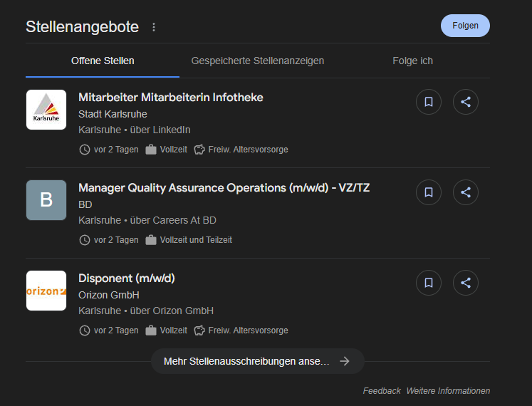The height and width of the screenshot is (406, 532).
Task: Click 'vor 2 Tagen' on BD job
Action: tap(116, 240)
